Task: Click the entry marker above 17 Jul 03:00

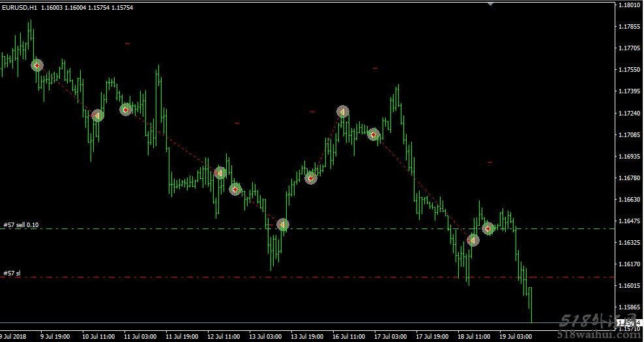Action: [373, 134]
